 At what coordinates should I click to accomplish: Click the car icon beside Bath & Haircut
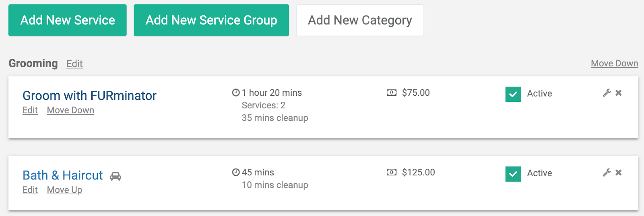(x=116, y=176)
